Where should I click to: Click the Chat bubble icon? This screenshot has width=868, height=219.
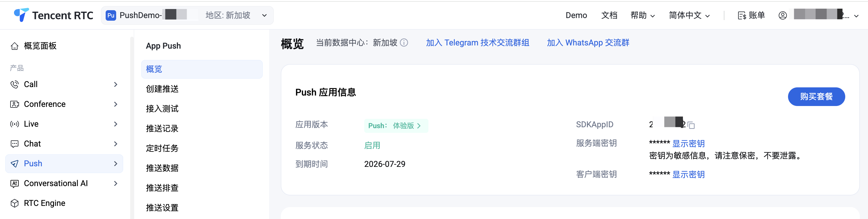pyautogui.click(x=15, y=144)
